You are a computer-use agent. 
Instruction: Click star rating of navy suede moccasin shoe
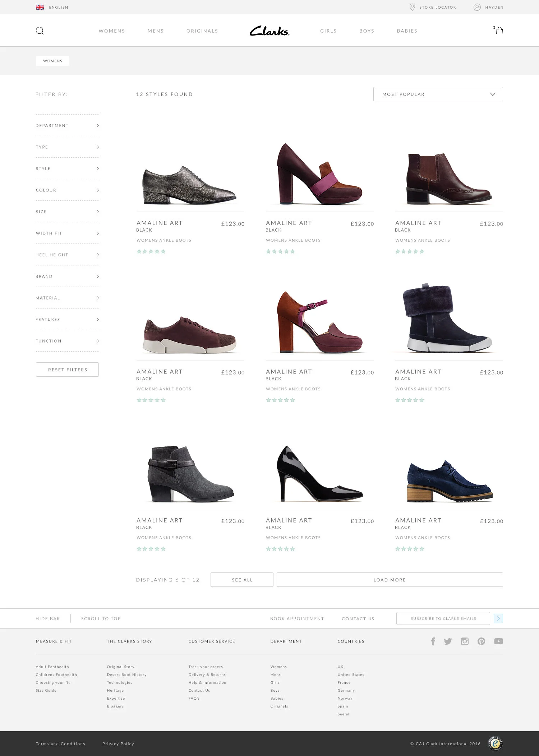[410, 549]
